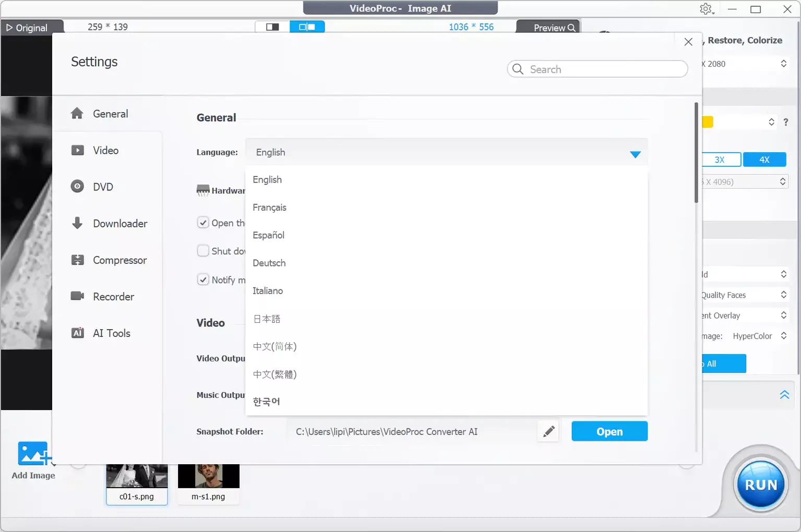Enable the 'Shut do...' checkbox
The image size is (801, 532).
(x=203, y=251)
